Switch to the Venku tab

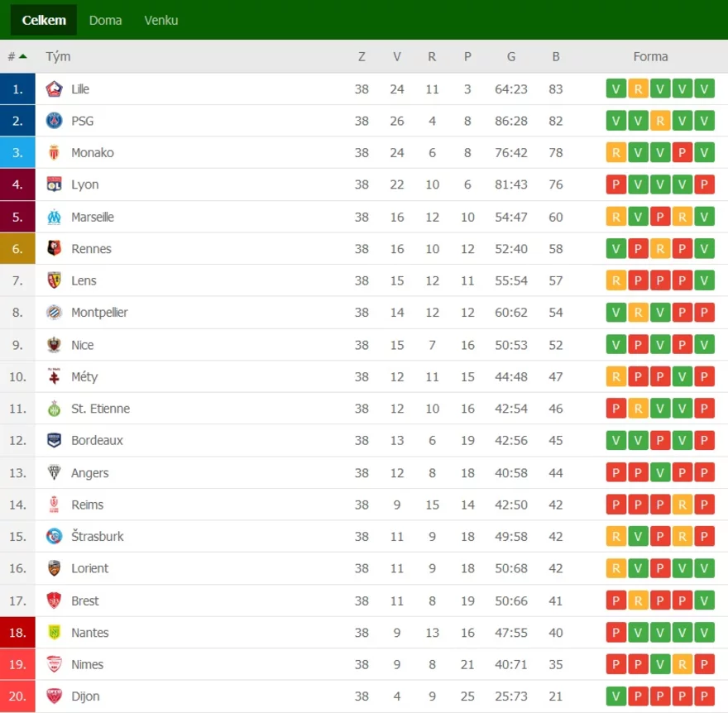click(161, 20)
